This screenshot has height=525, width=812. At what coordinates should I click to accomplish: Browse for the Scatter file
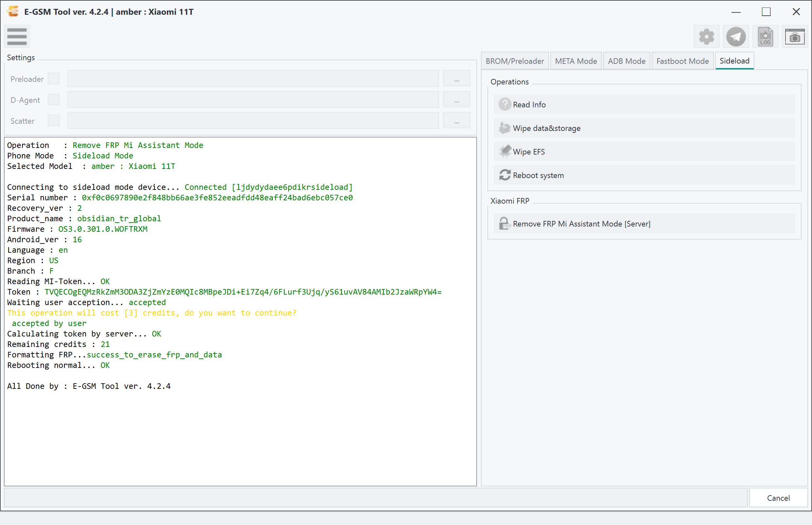(456, 121)
